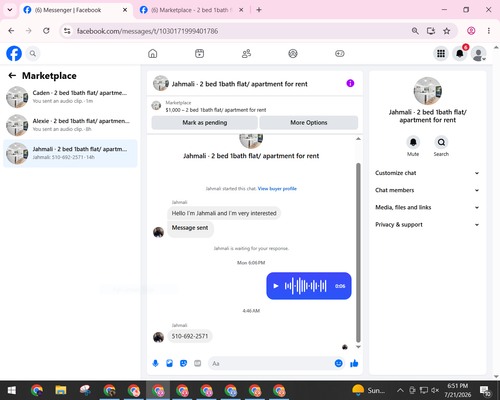
Task: Switch to the Messenger | Facebook tab
Action: [x=76, y=10]
